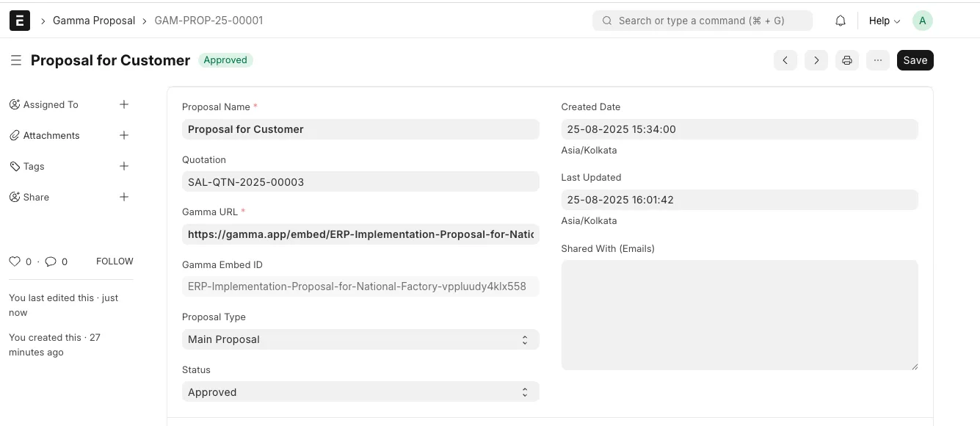Navigate to Gamma Proposal breadcrumb

click(94, 21)
